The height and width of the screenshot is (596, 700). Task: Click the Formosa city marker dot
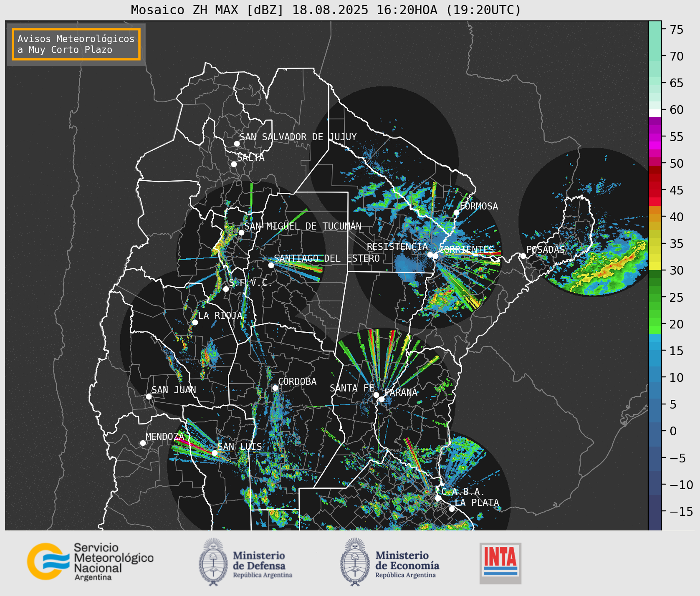(x=457, y=212)
